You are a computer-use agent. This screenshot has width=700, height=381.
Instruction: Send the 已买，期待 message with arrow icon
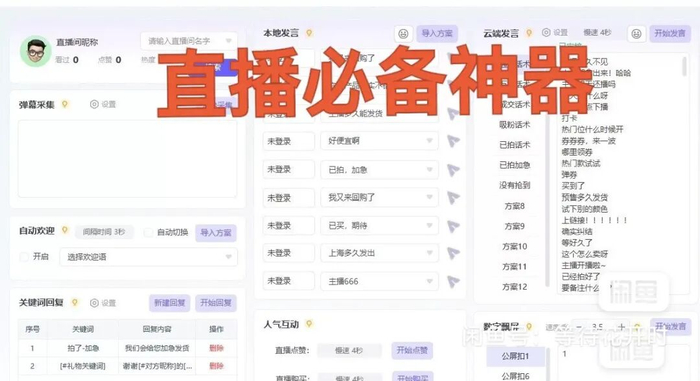click(453, 226)
